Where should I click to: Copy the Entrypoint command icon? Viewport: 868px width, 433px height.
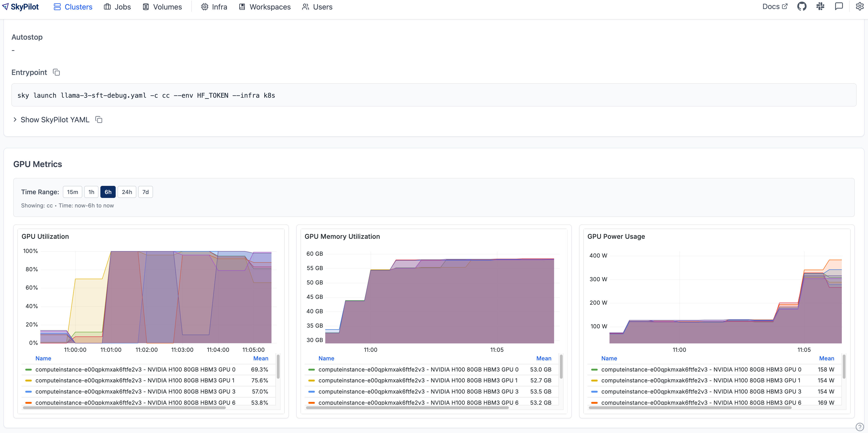pos(56,72)
